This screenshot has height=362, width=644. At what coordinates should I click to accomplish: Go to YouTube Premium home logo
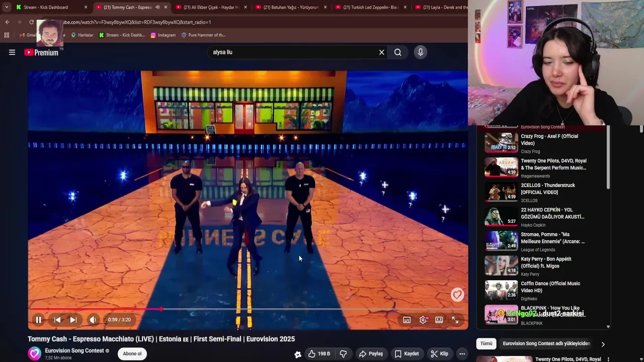[x=41, y=52]
